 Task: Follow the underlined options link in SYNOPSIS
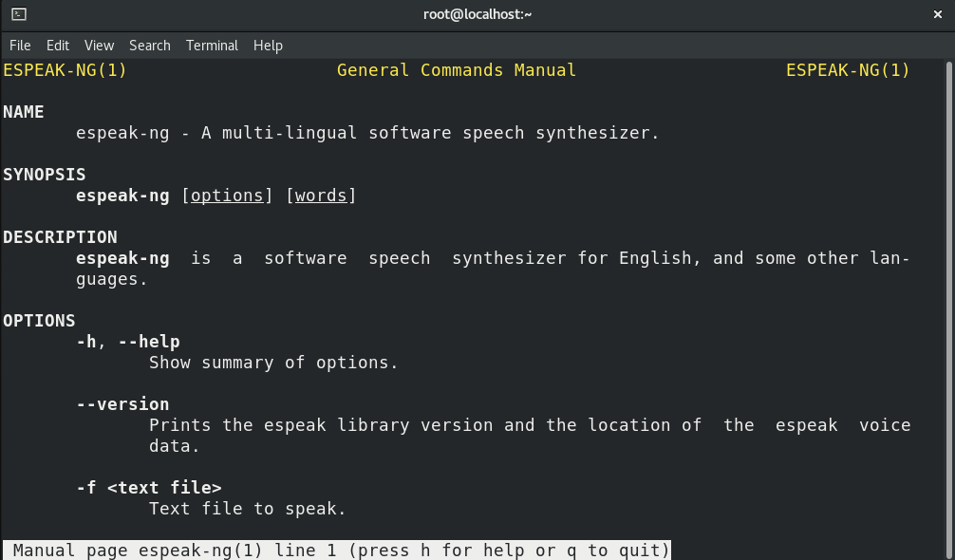coord(228,196)
